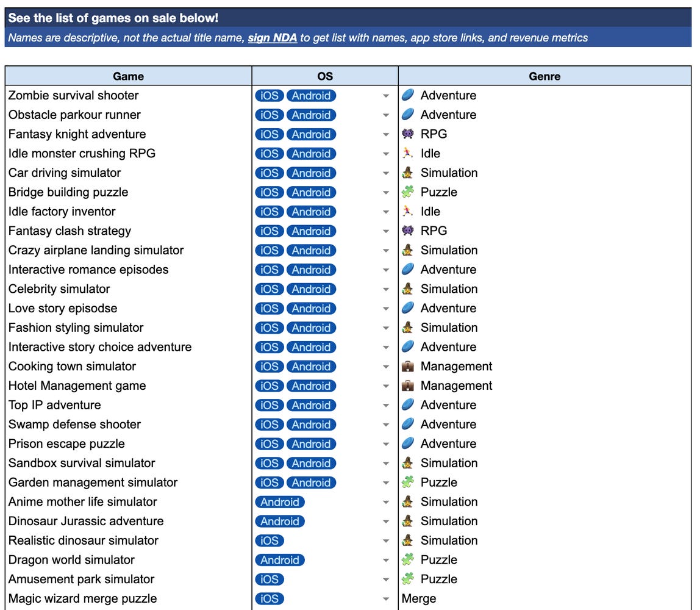Click Adventure icon in Zombie survival shooter row
The height and width of the screenshot is (610, 700).
(x=407, y=95)
